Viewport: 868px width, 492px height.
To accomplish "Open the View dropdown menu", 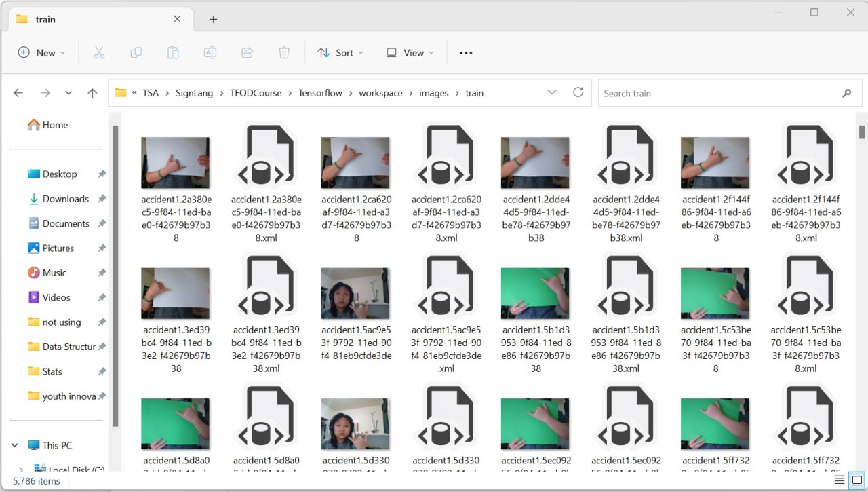I will (410, 52).
